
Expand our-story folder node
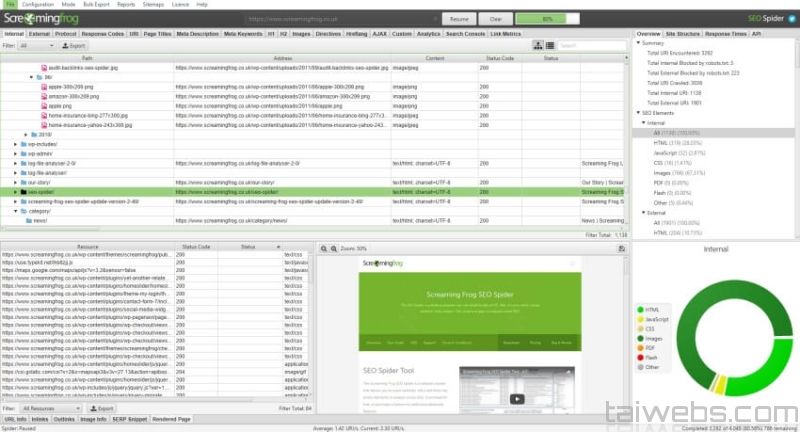coord(15,182)
